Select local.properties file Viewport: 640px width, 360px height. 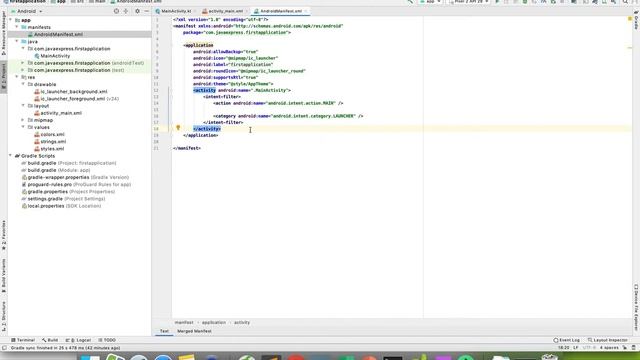pos(61,206)
